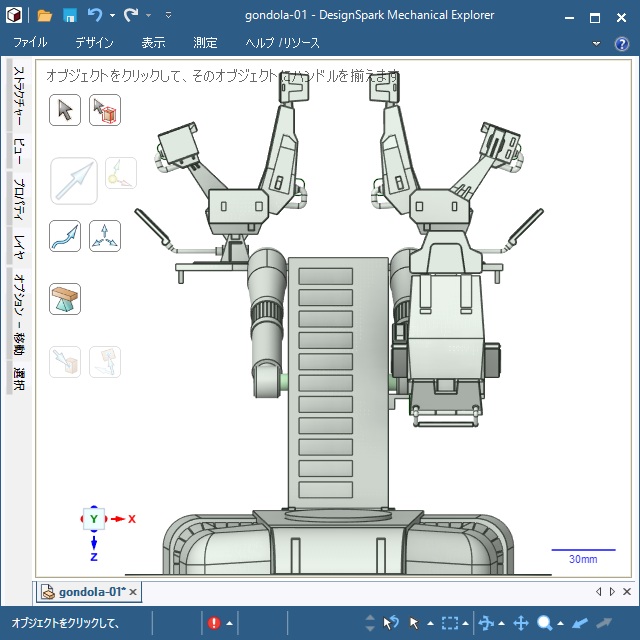Open the 選択 side panel tab
The height and width of the screenshot is (640, 640).
pyautogui.click(x=19, y=378)
